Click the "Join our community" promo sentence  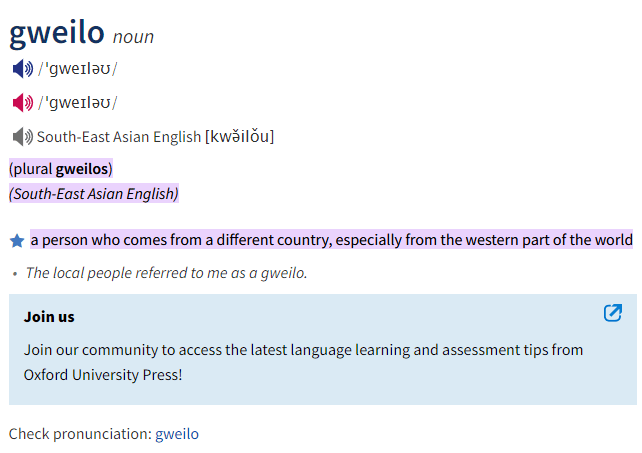303,350
